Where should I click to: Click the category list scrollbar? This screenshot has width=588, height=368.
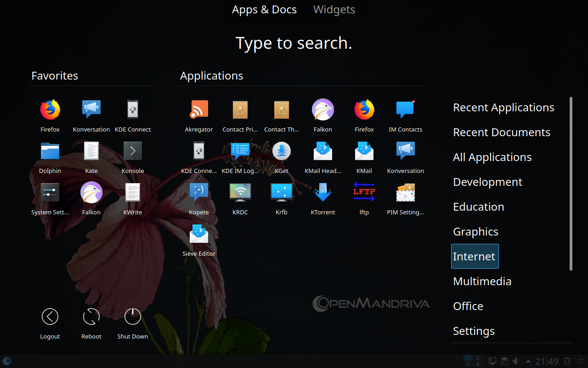[x=571, y=184]
